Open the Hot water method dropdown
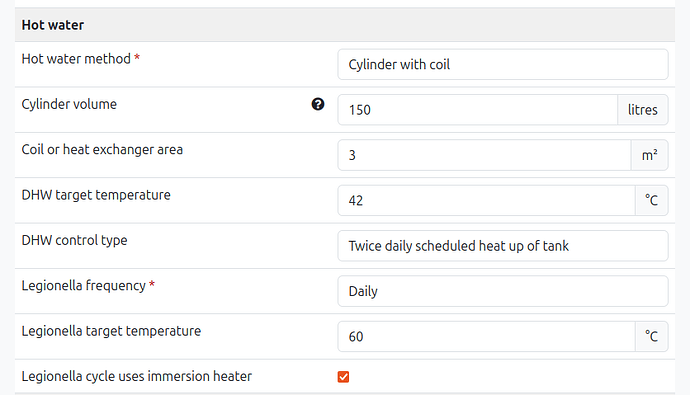 tap(503, 64)
